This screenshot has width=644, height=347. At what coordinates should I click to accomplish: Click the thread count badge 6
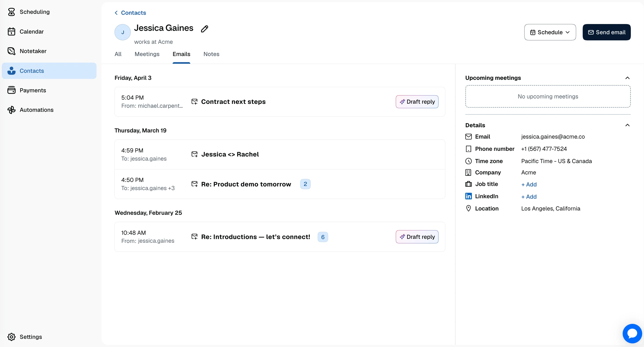point(322,237)
